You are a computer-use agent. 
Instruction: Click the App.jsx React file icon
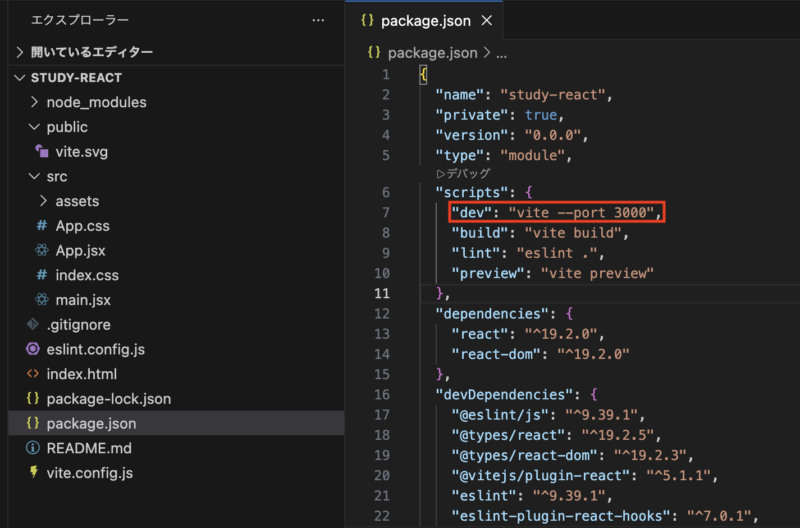point(41,250)
